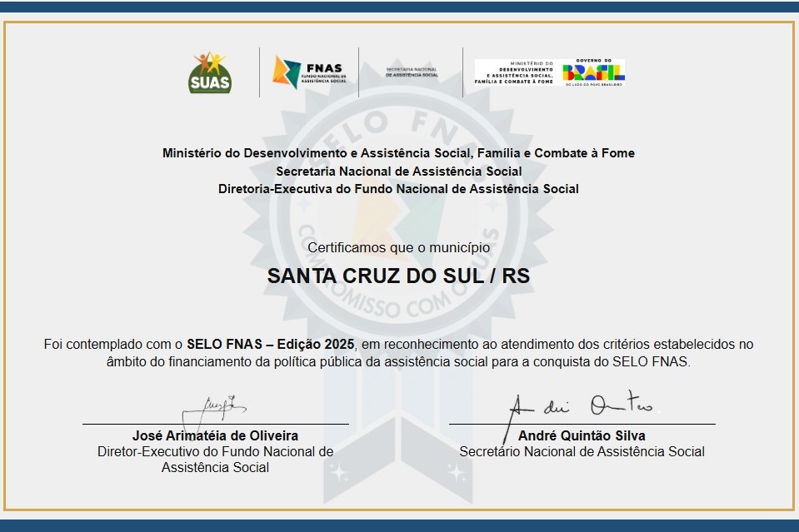Click the bold Secretaria Nacional de Assistência Social heading

coord(398,171)
